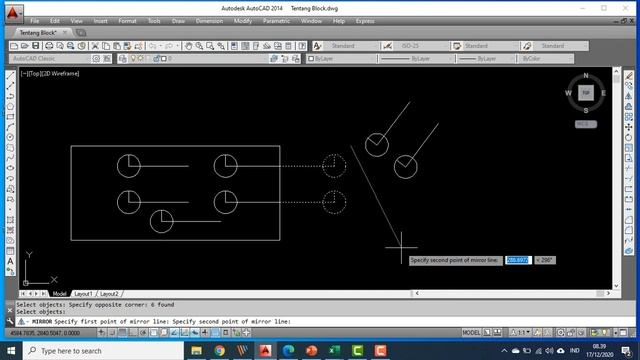Toggle Polar Tracking in status bar
This screenshot has width=640, height=360.
pos(143,333)
